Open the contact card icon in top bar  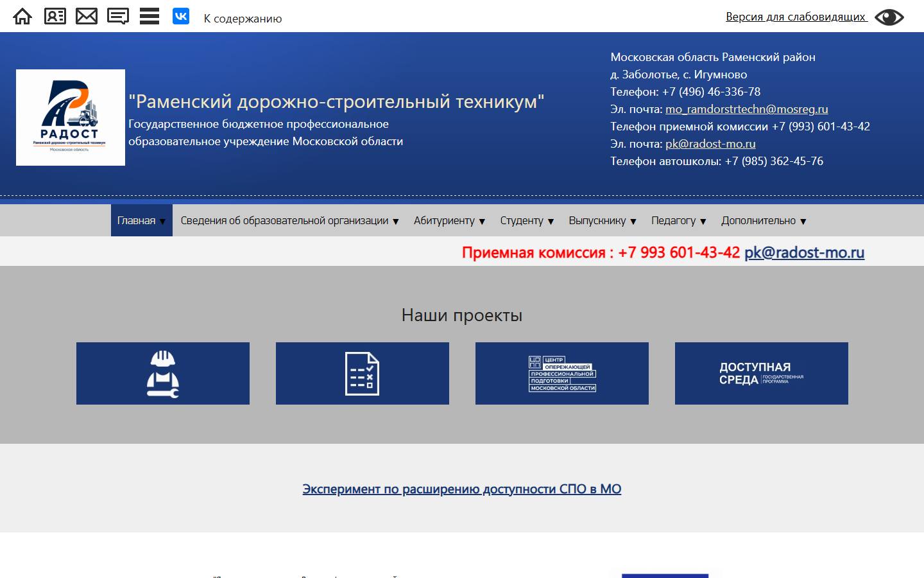[x=55, y=16]
